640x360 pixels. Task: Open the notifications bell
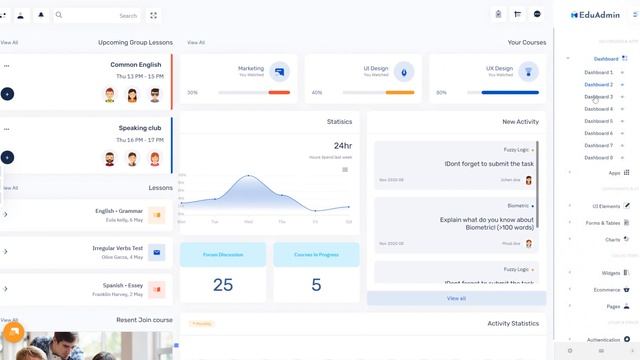[x=41, y=15]
